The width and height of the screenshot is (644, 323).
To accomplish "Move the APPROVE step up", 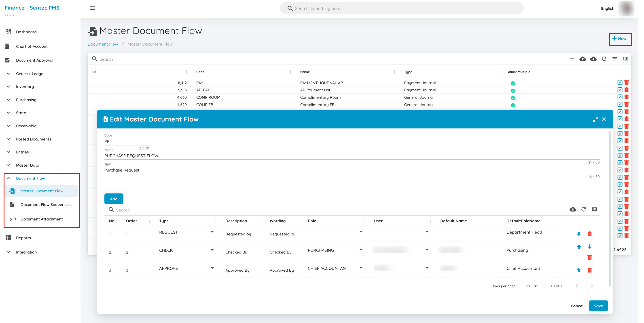I will pos(578,270).
